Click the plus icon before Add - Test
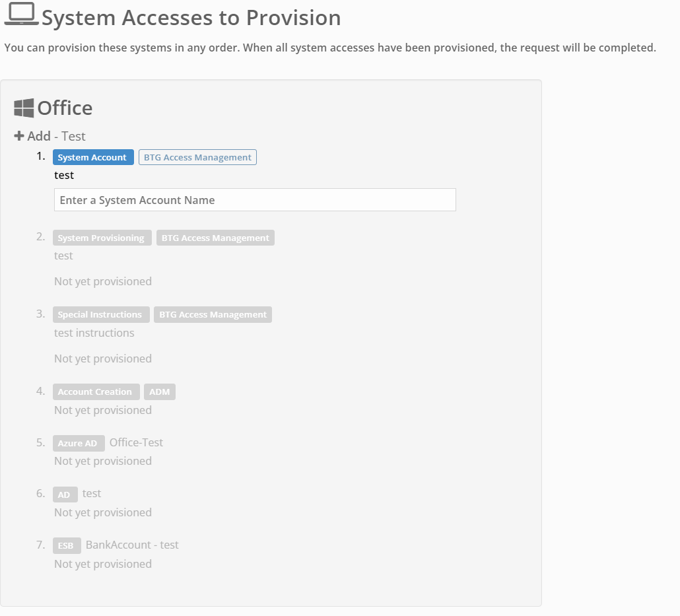The height and width of the screenshot is (616, 680). (19, 136)
